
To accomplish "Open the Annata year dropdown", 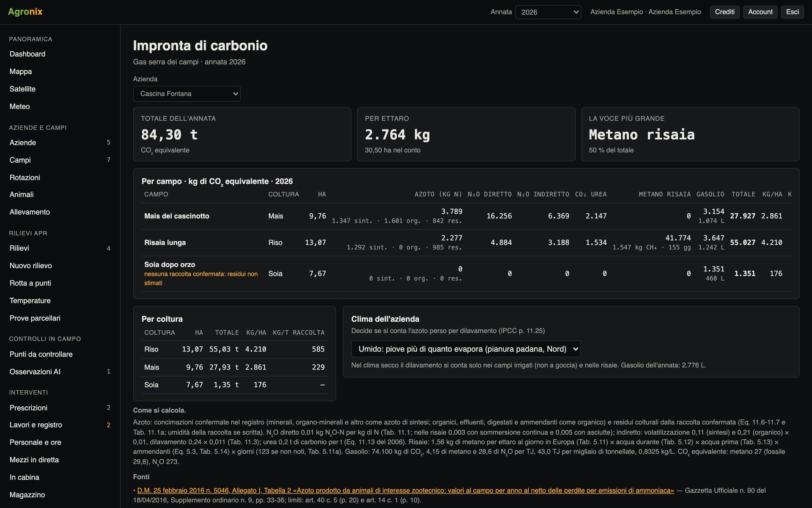I will point(548,12).
